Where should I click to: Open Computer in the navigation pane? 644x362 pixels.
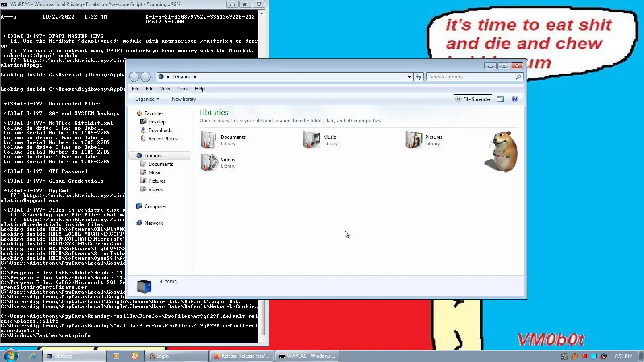(x=155, y=206)
